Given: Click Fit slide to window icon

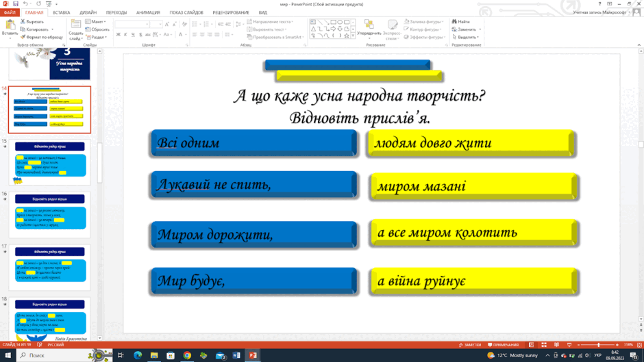Looking at the screenshot, I should [x=639, y=345].
